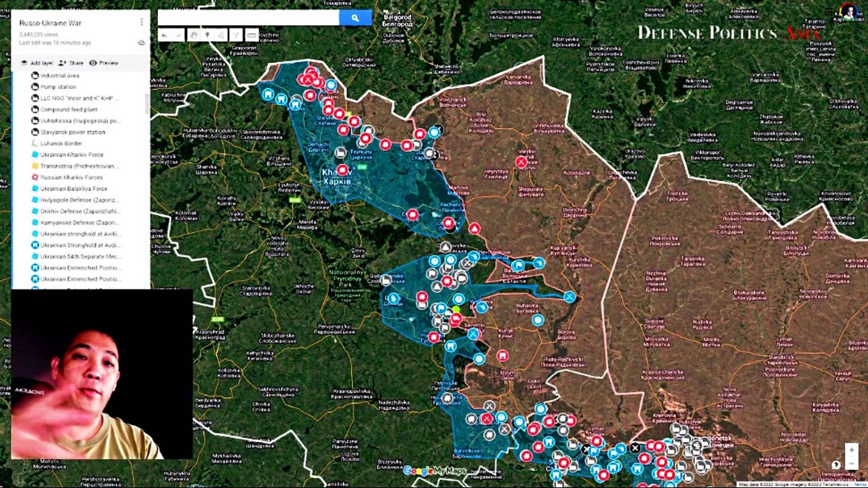Open the help question mark icon

click(835, 465)
